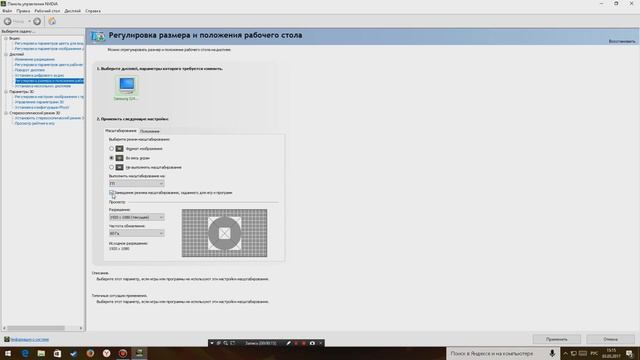Select the Samsung display monitor icon
640x360 pixels.
127,85
